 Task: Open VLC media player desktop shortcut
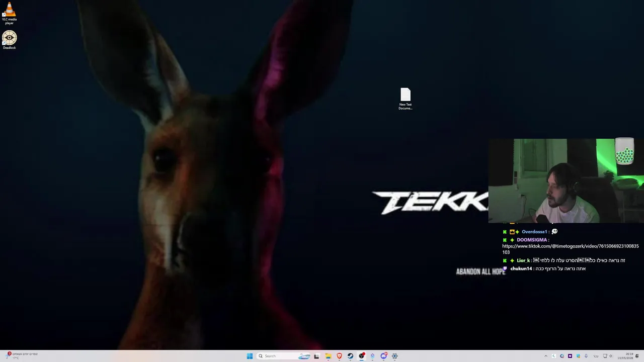pyautogui.click(x=9, y=14)
